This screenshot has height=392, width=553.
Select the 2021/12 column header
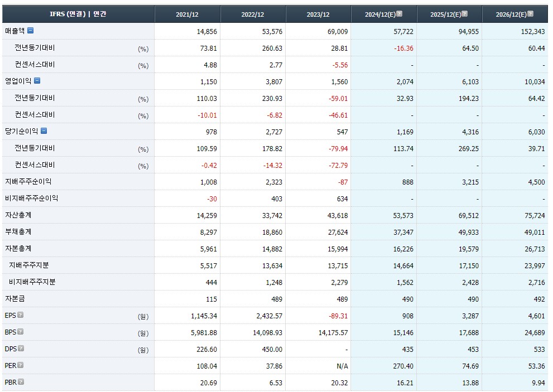[x=187, y=14]
